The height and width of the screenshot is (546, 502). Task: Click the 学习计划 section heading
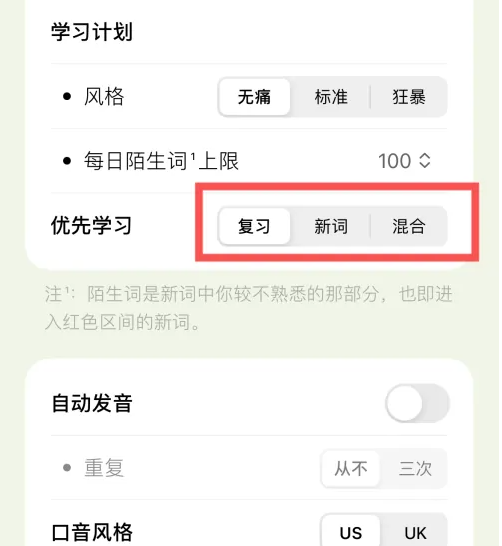coord(92,32)
